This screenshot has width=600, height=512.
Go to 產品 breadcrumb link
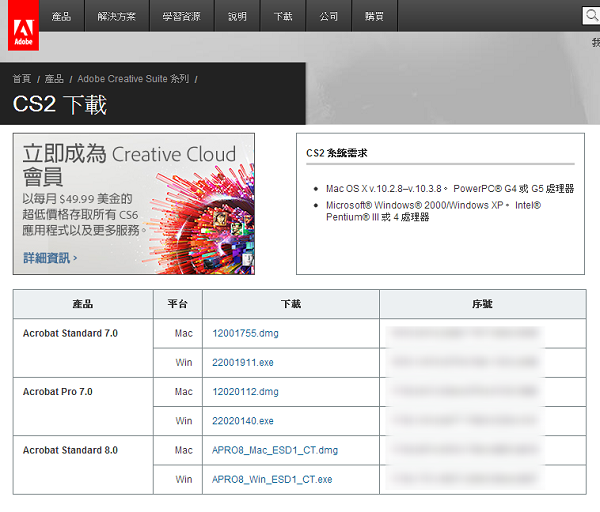coord(54,79)
